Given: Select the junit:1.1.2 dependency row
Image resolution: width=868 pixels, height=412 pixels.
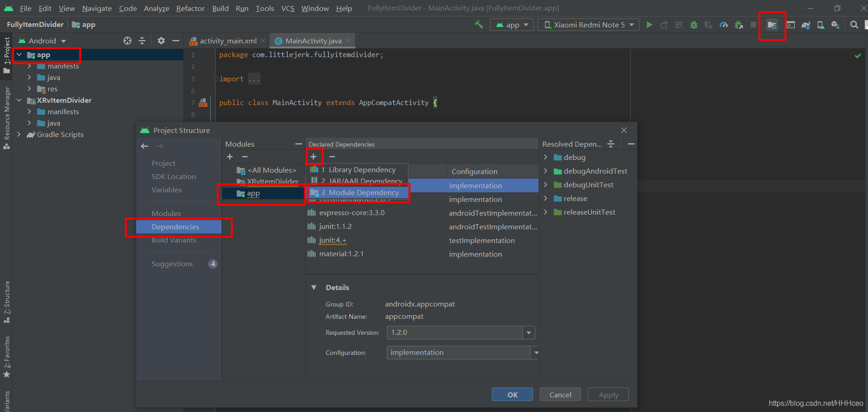Looking at the screenshot, I should [422, 226].
